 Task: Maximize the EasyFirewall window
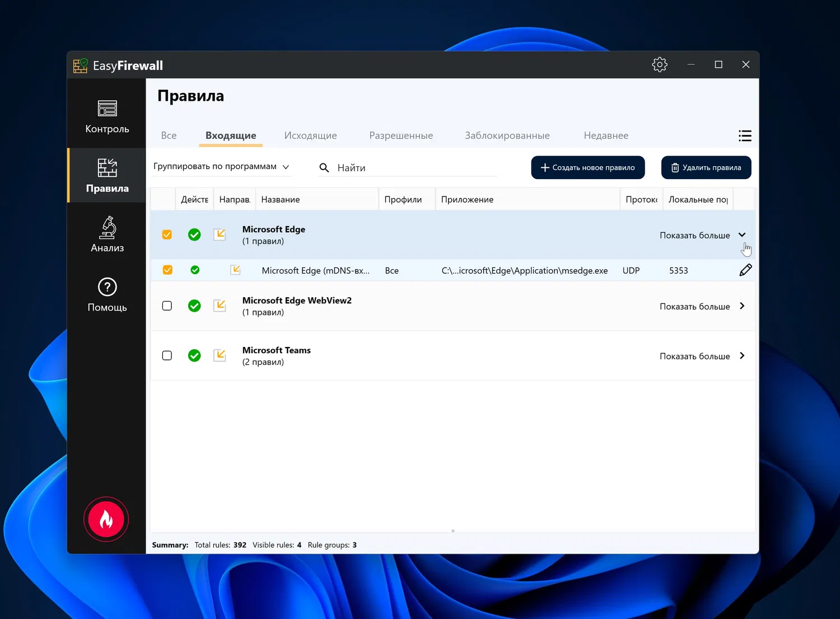point(718,64)
